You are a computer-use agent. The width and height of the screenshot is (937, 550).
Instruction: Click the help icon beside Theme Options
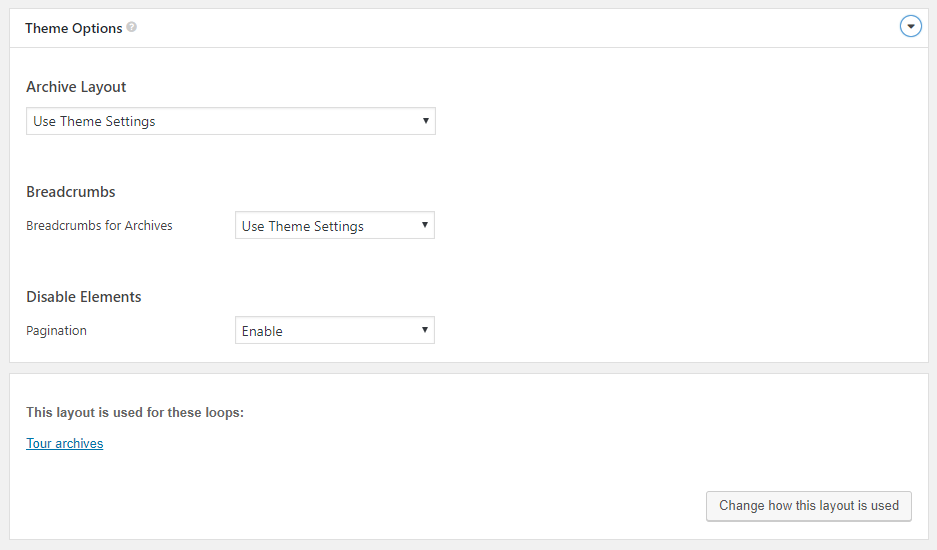coord(131,27)
